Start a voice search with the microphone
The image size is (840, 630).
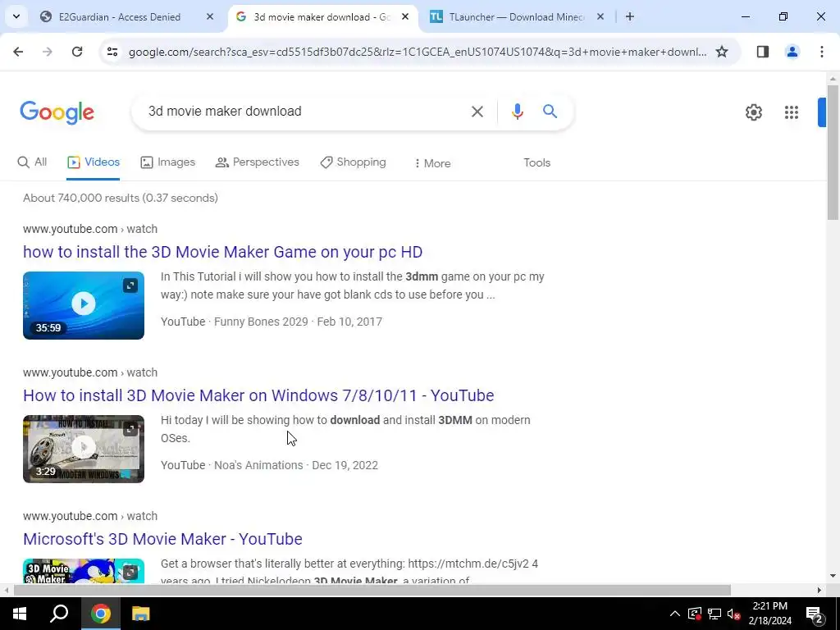click(518, 112)
